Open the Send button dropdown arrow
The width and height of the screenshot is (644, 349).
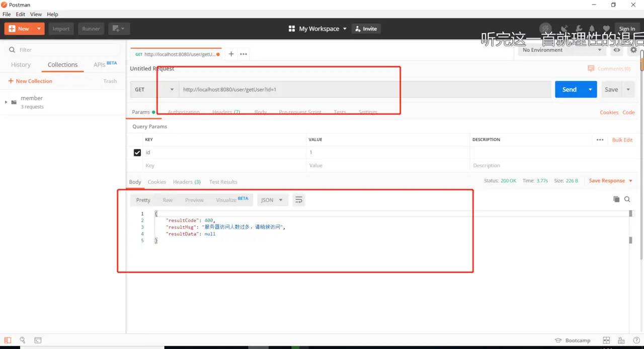[x=590, y=90]
